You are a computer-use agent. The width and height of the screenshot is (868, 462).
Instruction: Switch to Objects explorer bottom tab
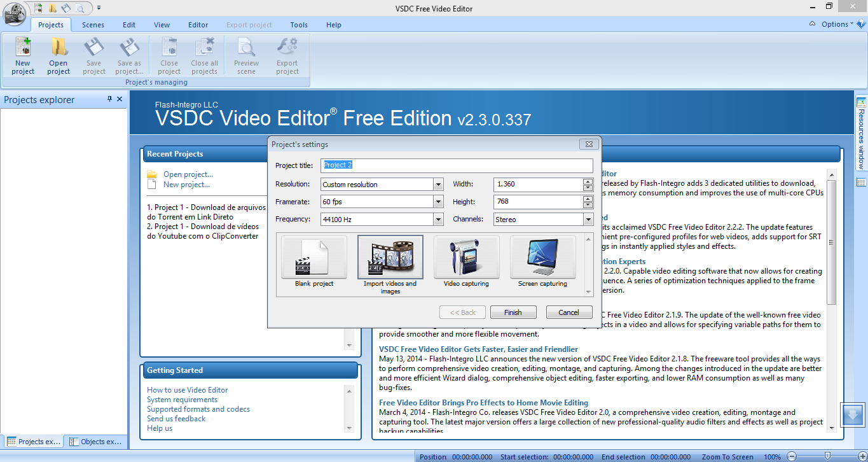click(95, 442)
